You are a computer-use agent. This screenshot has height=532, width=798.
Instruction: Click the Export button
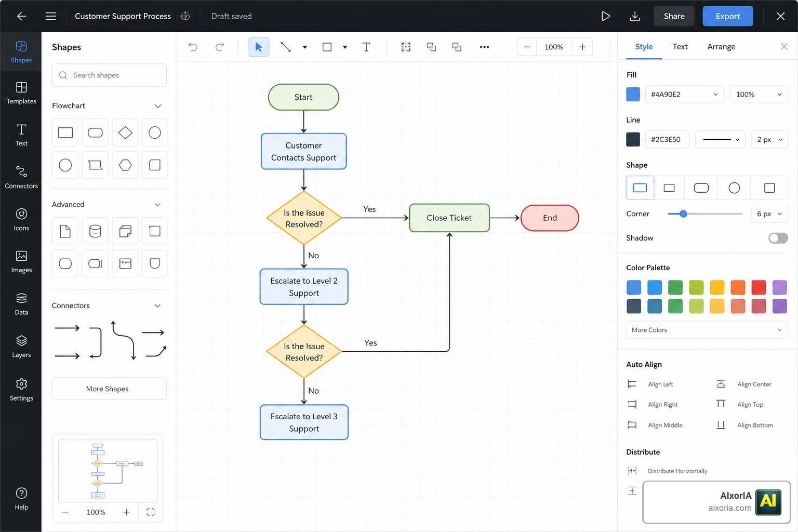click(727, 16)
